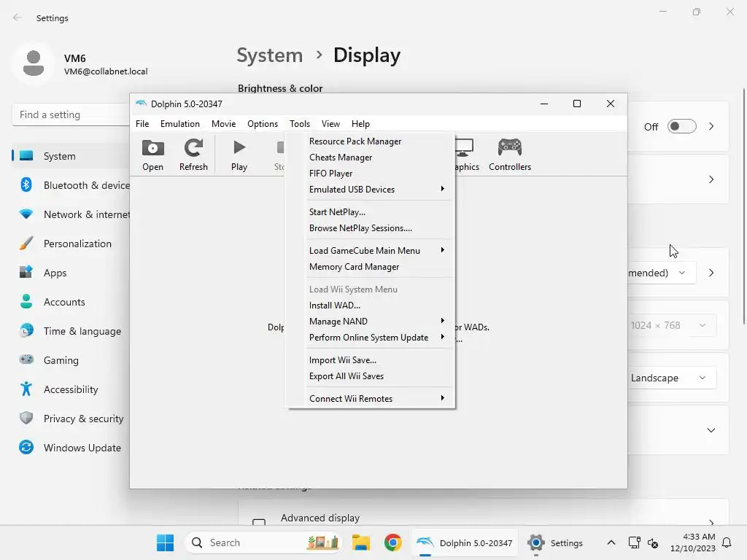Open Accounts settings category
Screen dimensions: 747x560
pyautogui.click(x=71, y=301)
